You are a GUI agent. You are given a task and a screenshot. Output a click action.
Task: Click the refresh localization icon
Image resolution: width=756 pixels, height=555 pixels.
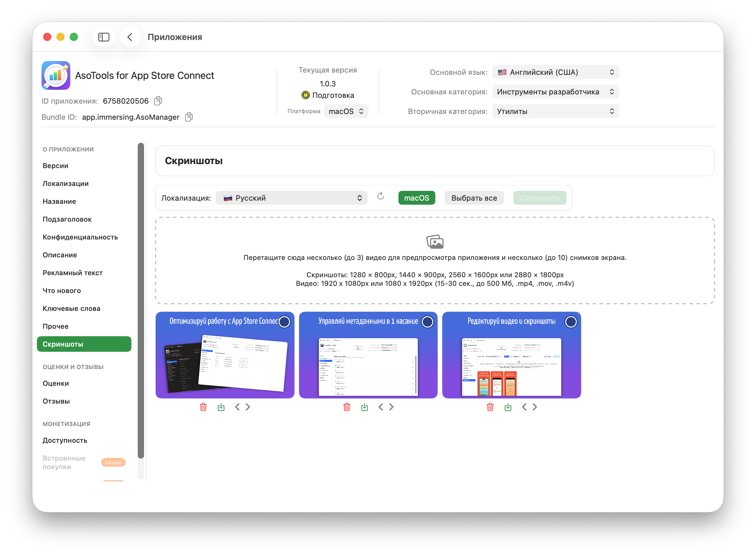(381, 196)
